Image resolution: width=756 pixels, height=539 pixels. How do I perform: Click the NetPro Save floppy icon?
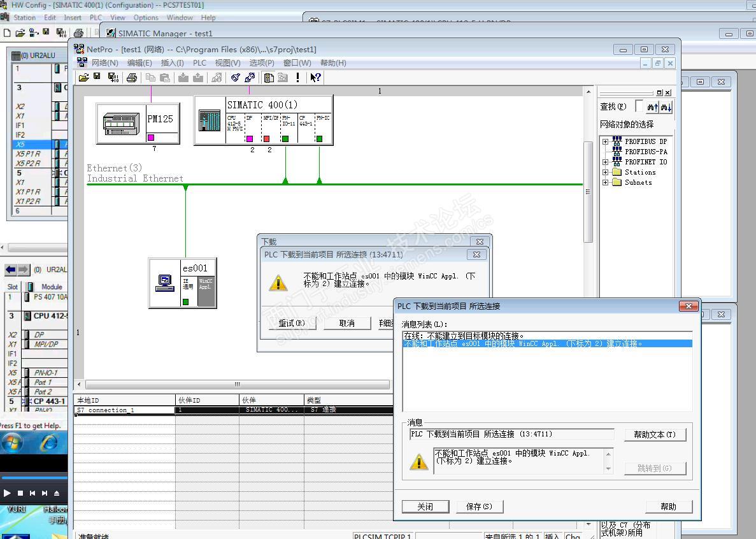pos(97,77)
